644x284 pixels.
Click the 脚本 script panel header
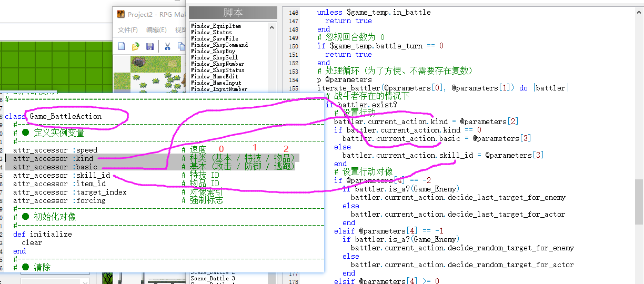click(233, 13)
